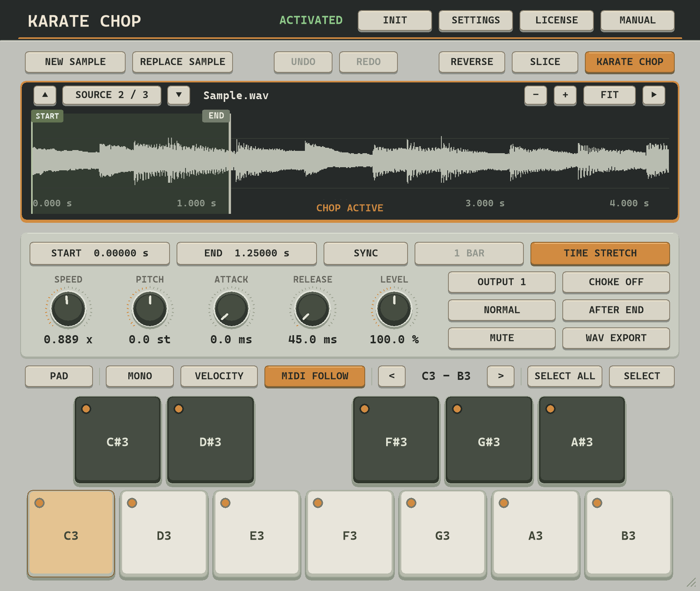Click the previous source up-arrow icon
Image resolution: width=700 pixels, height=591 pixels.
tap(45, 95)
